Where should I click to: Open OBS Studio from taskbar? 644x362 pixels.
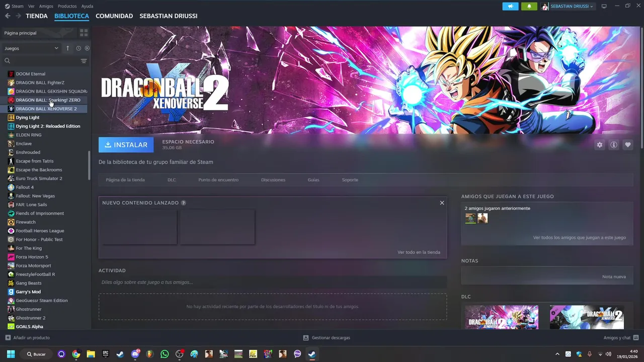(x=179, y=354)
